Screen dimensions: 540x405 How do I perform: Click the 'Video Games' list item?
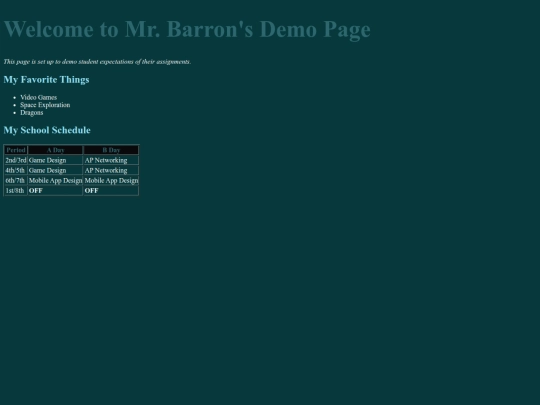pyautogui.click(x=39, y=97)
